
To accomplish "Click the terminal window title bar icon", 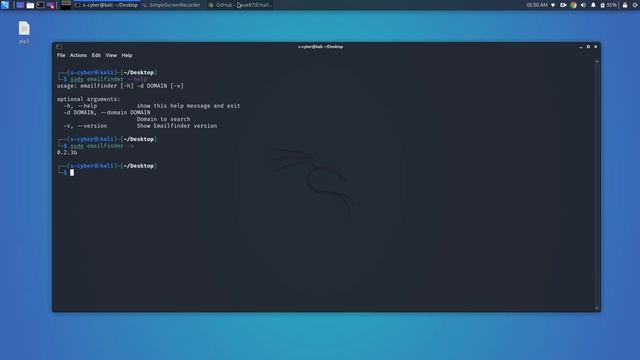I will tap(59, 47).
